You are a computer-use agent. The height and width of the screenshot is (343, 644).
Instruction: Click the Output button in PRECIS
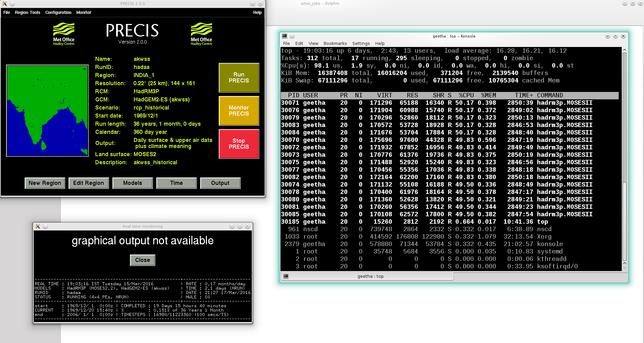[220, 183]
